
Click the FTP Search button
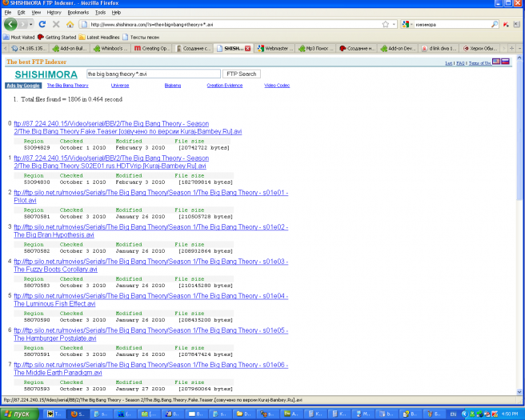point(242,74)
